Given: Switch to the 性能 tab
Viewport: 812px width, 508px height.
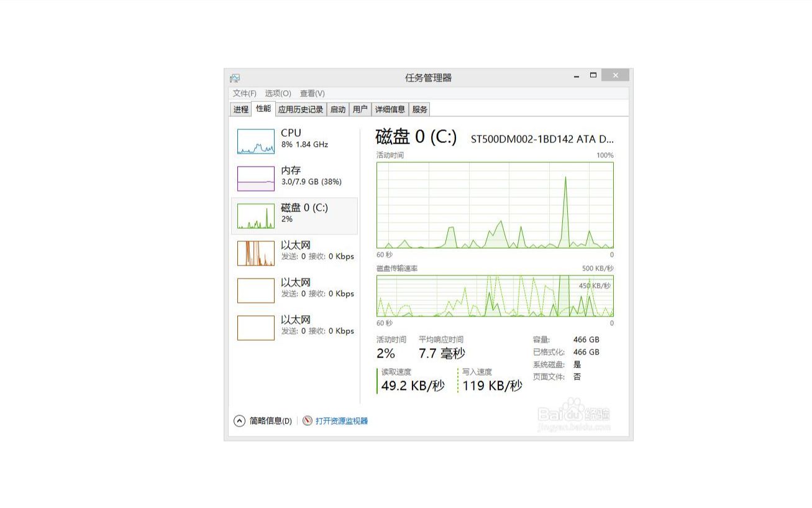Looking at the screenshot, I should pos(263,109).
